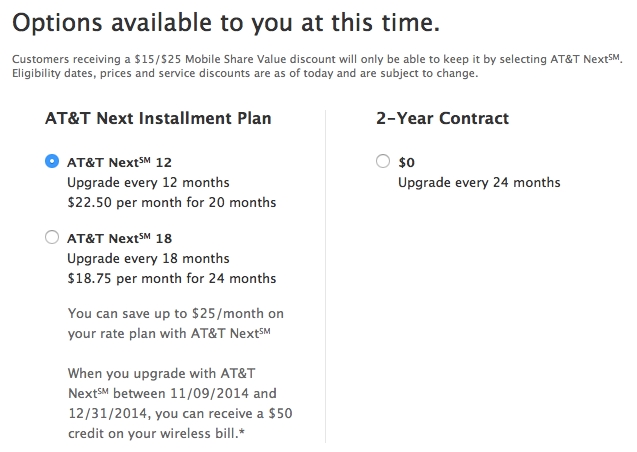Click "Upgrade every 24 months" text
Viewport: 637px width, 452px height.
coord(479,182)
